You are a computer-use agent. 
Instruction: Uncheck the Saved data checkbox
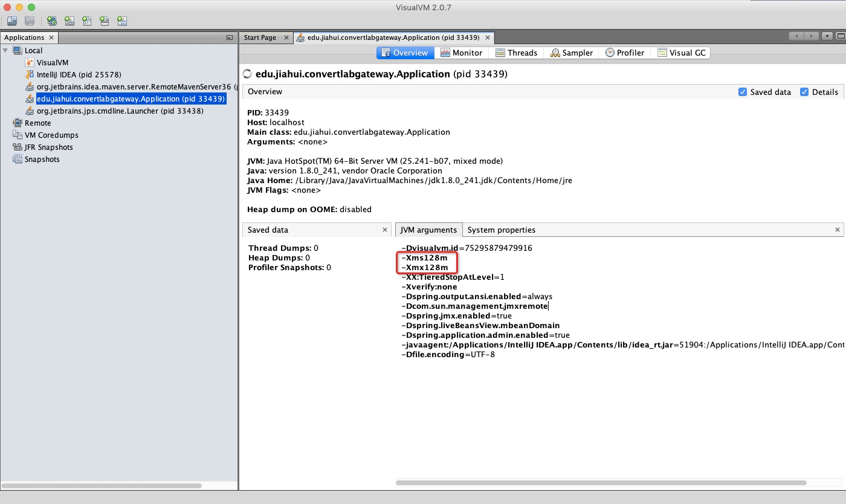click(743, 92)
